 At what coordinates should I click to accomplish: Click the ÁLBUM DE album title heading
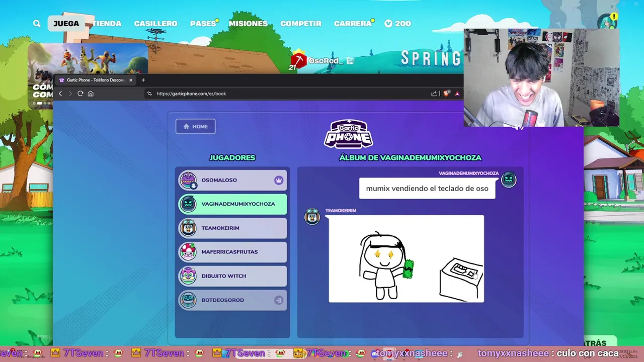tap(410, 158)
